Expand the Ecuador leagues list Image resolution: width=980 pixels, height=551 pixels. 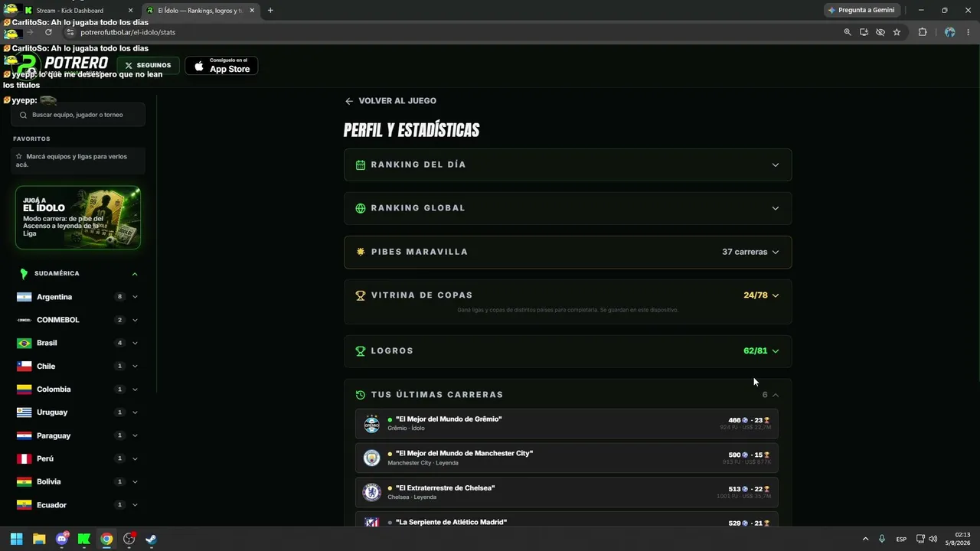135,505
